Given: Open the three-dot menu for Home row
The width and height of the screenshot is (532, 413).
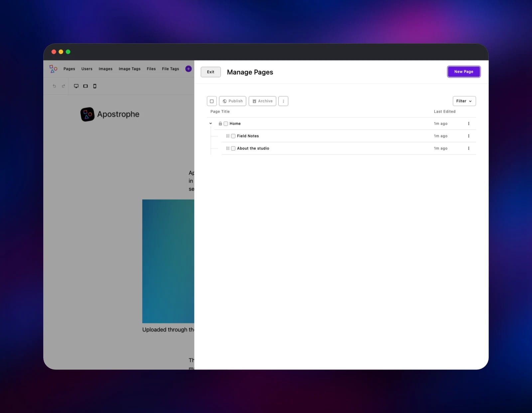Looking at the screenshot, I should pos(469,124).
